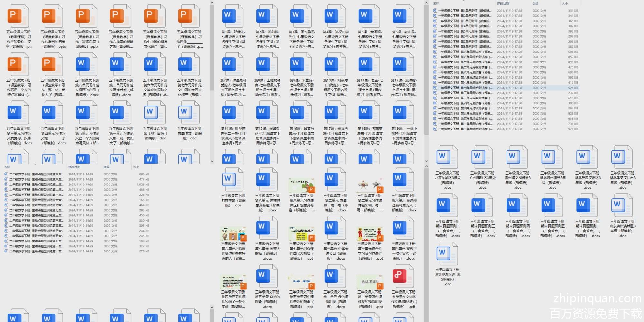This screenshot has width=644, height=322.
Task: Select the 1,026 KB 二年级数学下册 file row
Action: coord(35,185)
